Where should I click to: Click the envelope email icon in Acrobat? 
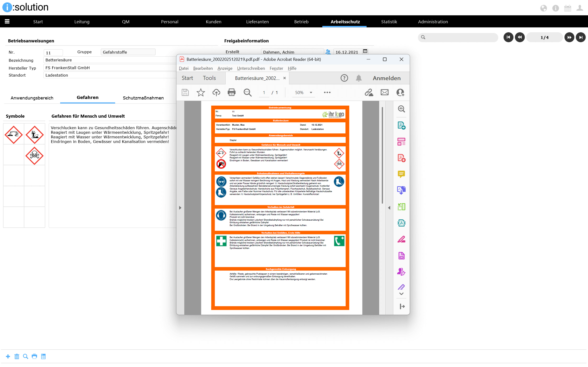tap(384, 92)
